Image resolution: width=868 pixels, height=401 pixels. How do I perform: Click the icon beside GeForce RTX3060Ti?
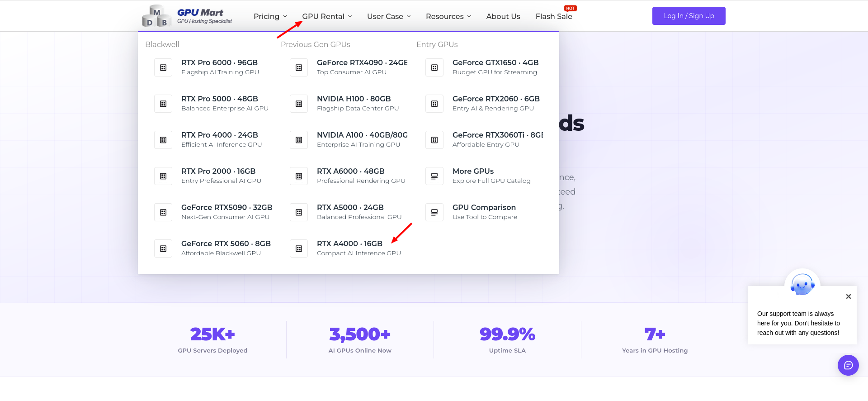(x=434, y=140)
